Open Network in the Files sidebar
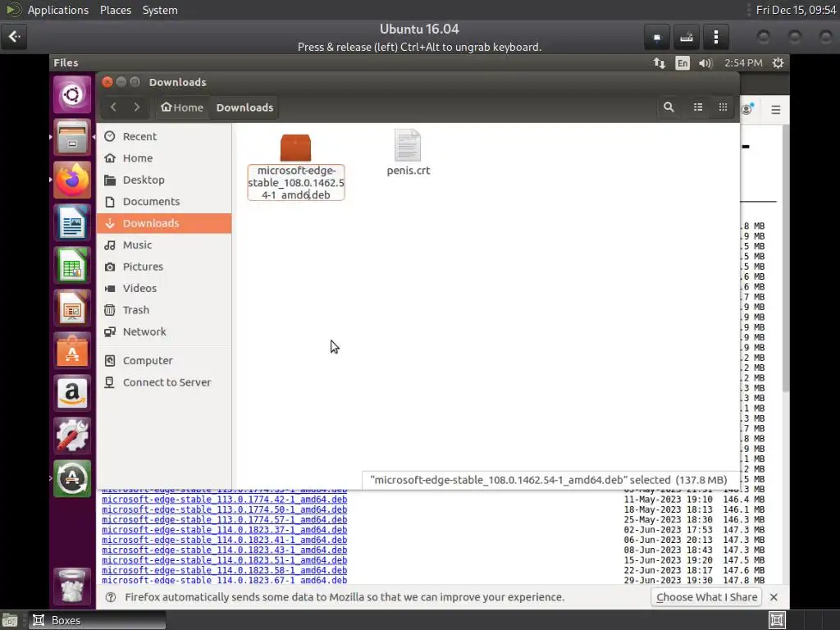840x630 pixels. (164, 331)
